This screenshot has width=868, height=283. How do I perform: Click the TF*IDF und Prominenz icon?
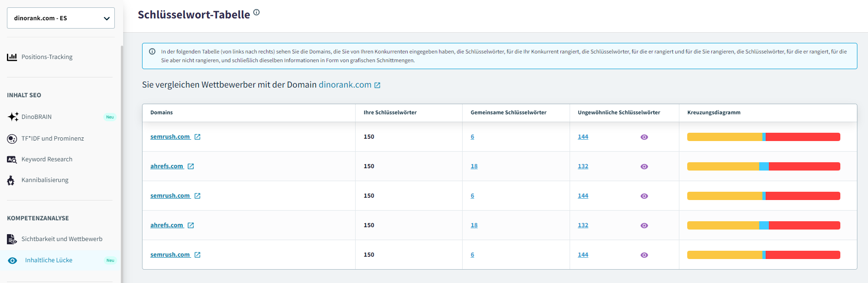pyautogui.click(x=12, y=139)
